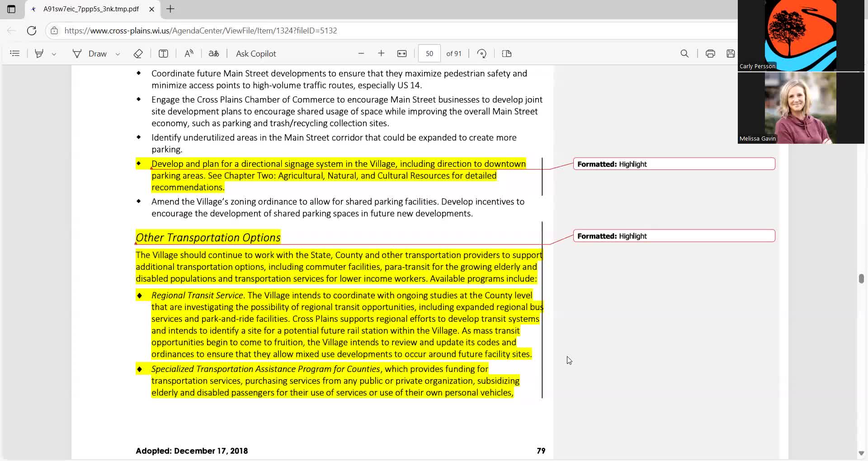Print the PDF document
The width and height of the screenshot is (868, 461).
click(x=710, y=53)
